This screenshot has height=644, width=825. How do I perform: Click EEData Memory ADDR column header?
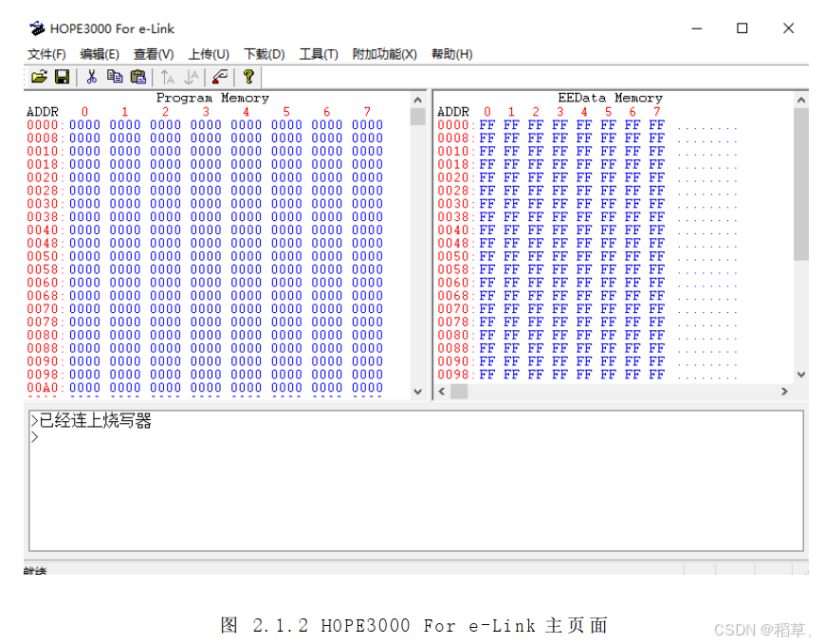tap(453, 112)
